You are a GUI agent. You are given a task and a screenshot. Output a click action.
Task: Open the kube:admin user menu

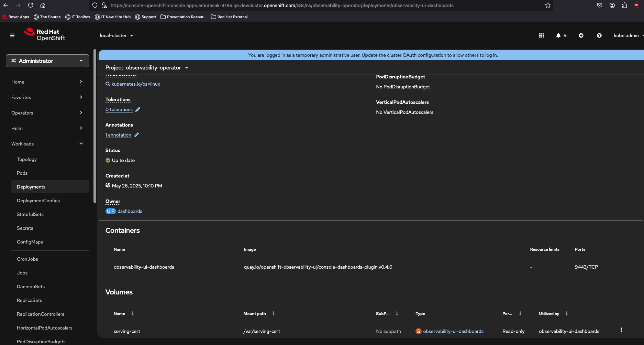point(628,35)
